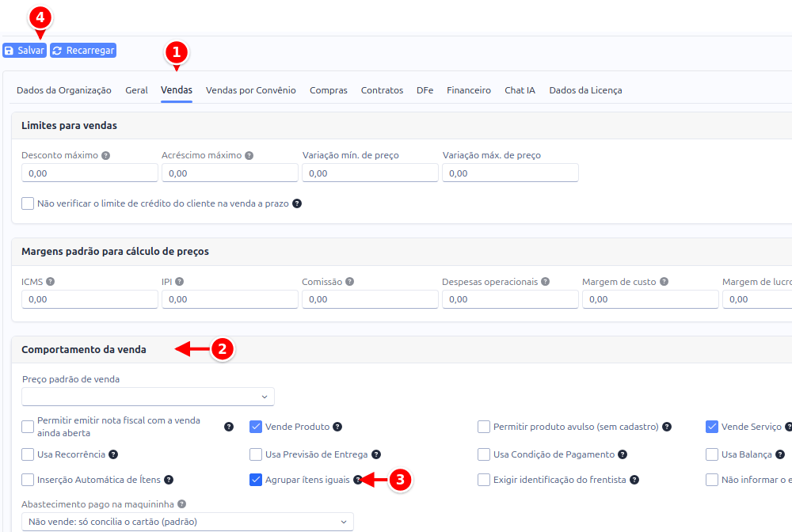Image resolution: width=792 pixels, height=532 pixels.
Task: Click the help icon beside Vende Produto
Action: click(x=337, y=427)
